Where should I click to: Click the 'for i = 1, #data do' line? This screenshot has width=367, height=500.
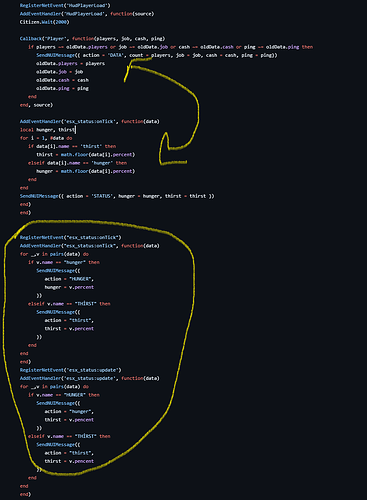(46, 138)
